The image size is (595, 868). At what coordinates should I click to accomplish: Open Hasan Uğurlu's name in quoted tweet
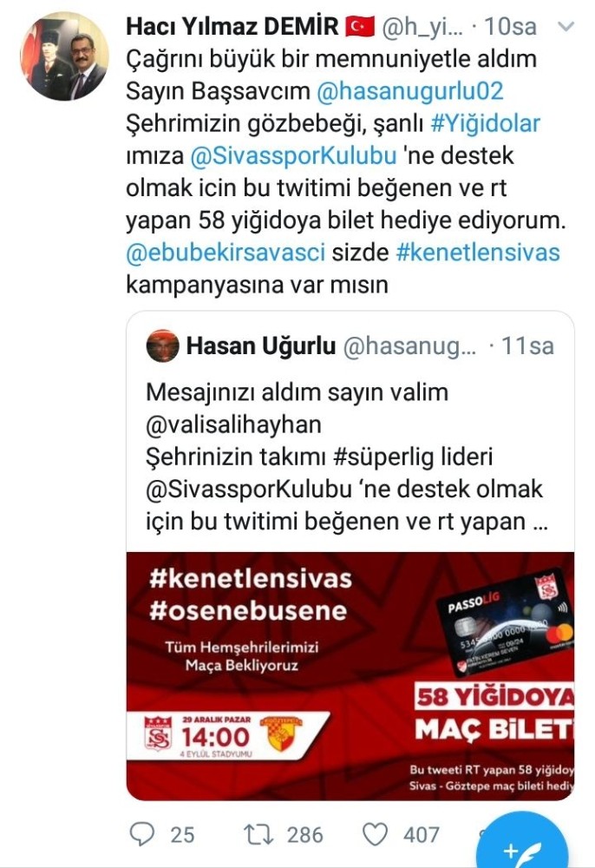point(261,346)
